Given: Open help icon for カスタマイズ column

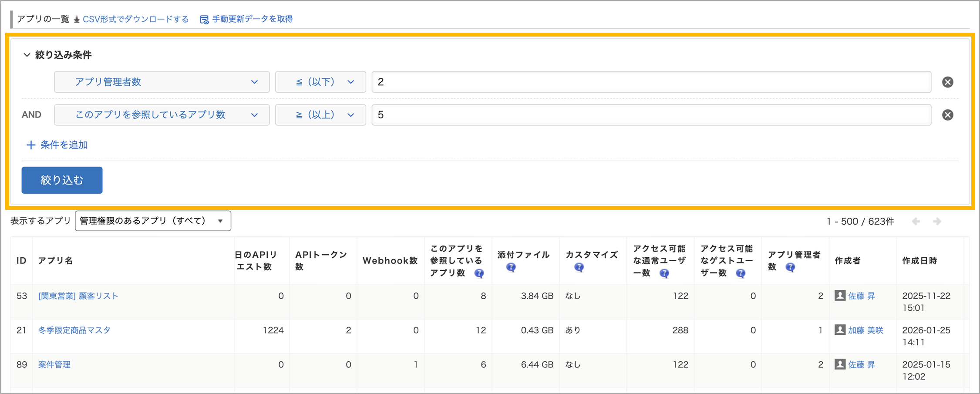Looking at the screenshot, I should coord(579,267).
